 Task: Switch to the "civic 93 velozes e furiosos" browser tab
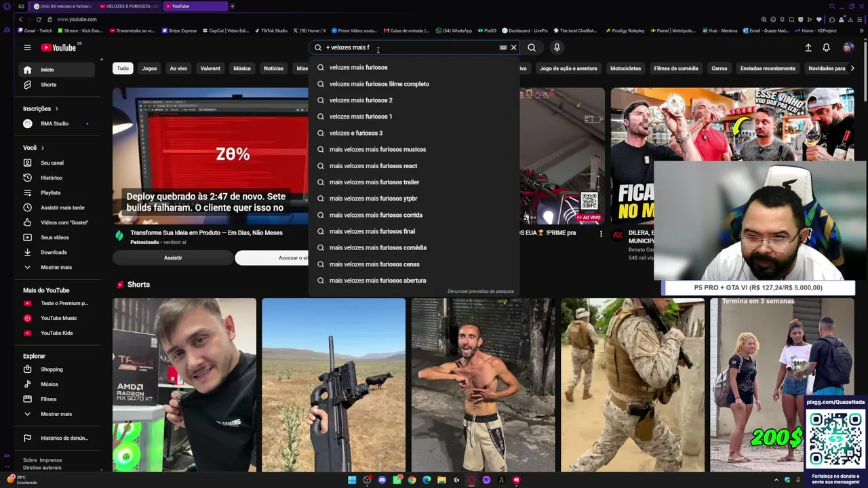pos(62,6)
